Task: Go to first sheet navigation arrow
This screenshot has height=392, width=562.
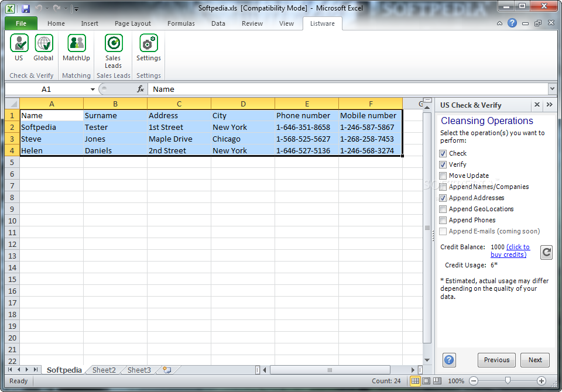Action: pyautogui.click(x=10, y=369)
